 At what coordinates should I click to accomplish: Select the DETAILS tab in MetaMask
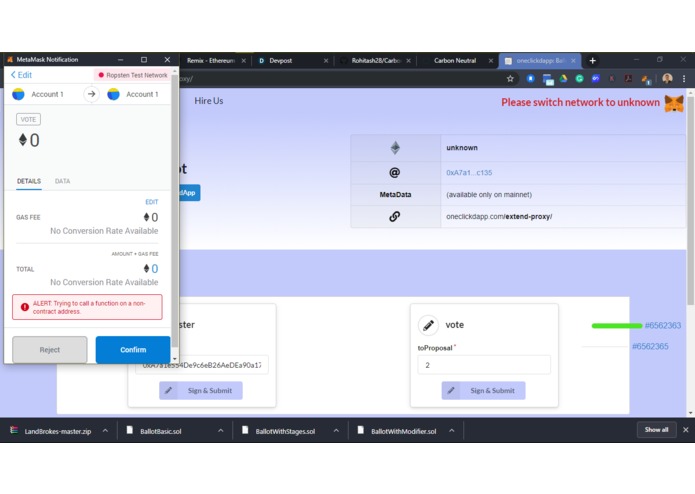pyautogui.click(x=29, y=181)
